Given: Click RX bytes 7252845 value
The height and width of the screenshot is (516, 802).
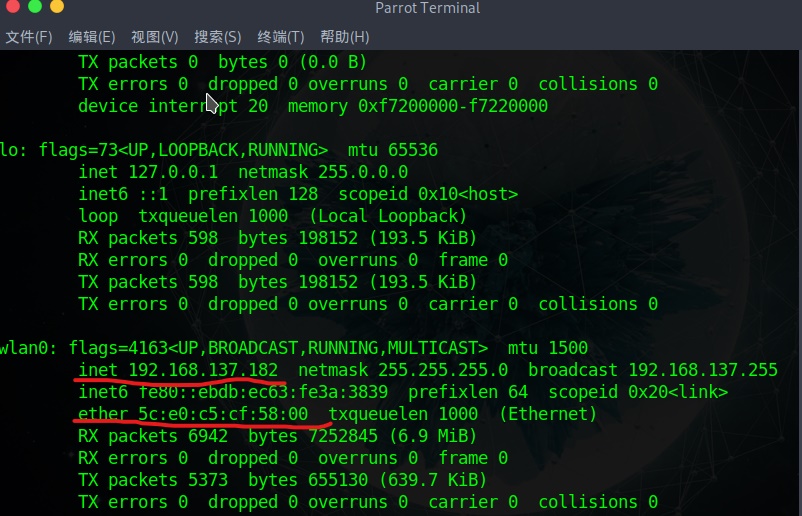Looking at the screenshot, I should 343,436.
